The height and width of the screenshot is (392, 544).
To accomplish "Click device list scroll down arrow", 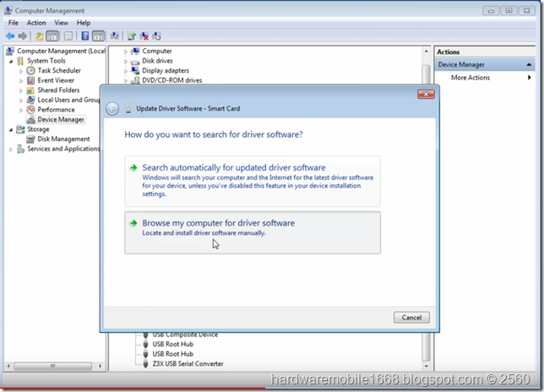I will coord(426,366).
